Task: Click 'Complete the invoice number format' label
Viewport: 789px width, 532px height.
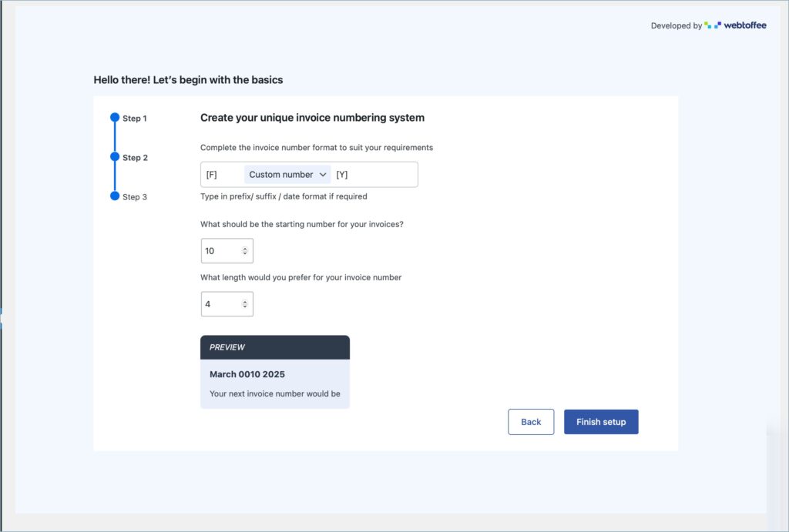Action: [x=317, y=148]
